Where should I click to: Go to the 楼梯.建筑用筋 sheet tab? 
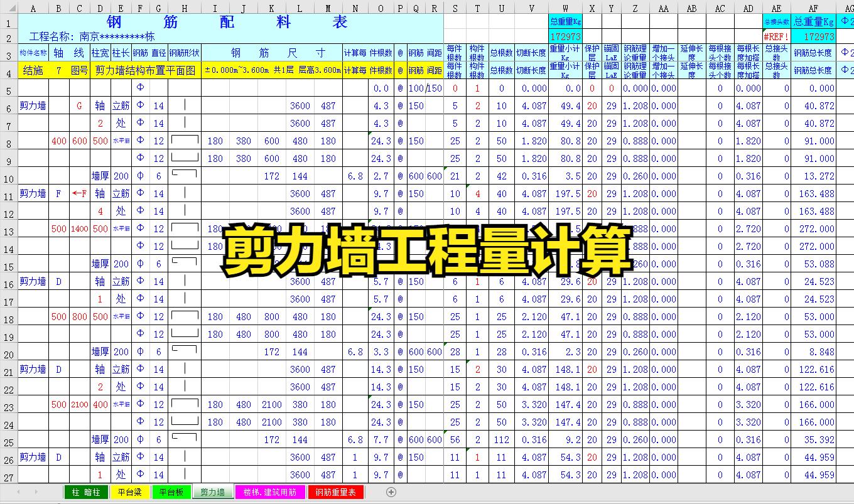pos(269,492)
